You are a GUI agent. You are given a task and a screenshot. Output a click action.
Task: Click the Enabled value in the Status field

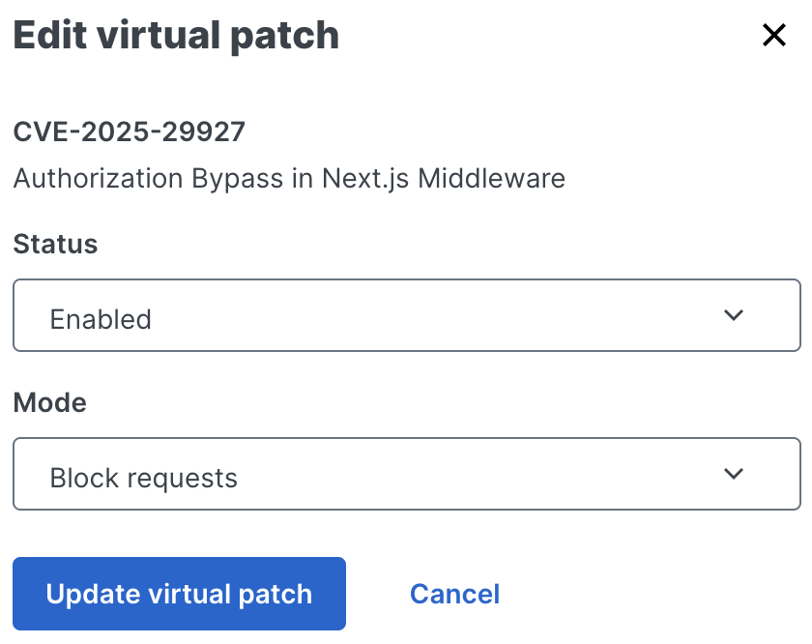[101, 318]
